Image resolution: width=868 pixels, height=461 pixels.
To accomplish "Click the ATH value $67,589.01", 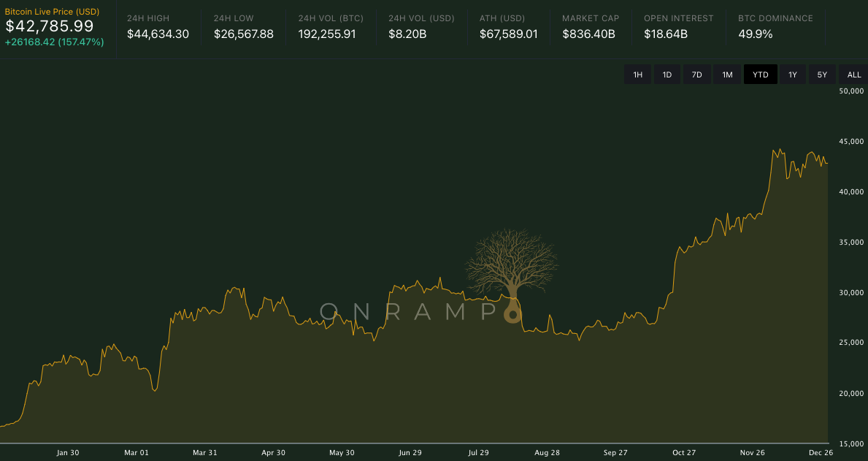I will point(509,34).
